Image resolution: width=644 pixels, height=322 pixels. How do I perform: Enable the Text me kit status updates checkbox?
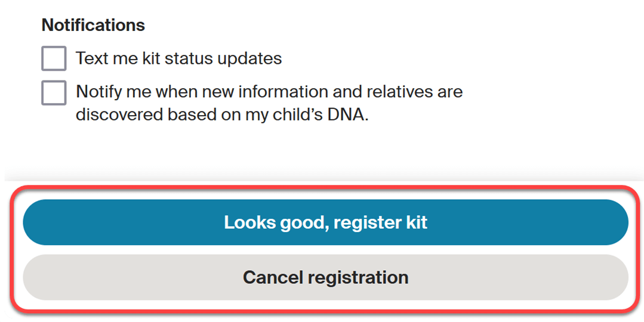pyautogui.click(x=54, y=58)
